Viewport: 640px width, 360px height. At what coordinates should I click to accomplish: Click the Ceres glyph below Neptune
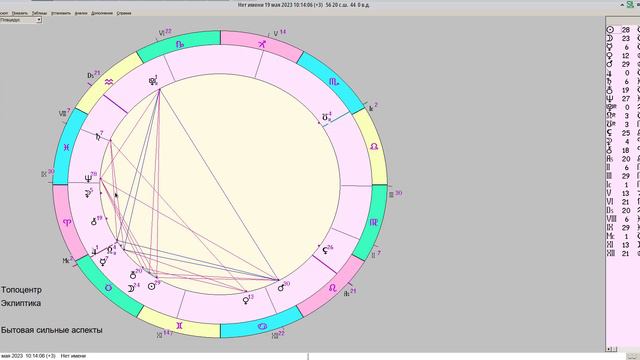[88, 193]
